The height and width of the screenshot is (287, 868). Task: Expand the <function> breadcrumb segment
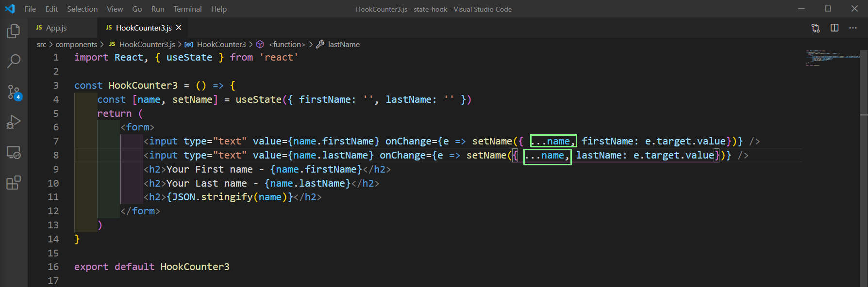tap(287, 44)
